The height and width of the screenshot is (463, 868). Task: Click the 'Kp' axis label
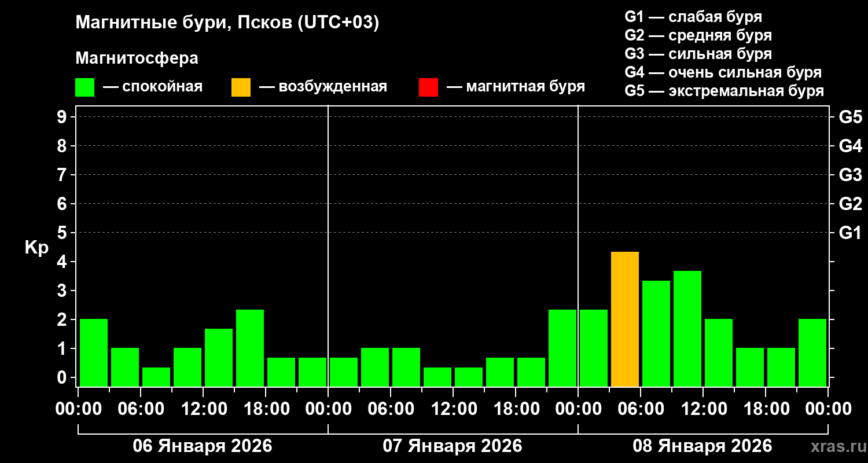(x=36, y=248)
